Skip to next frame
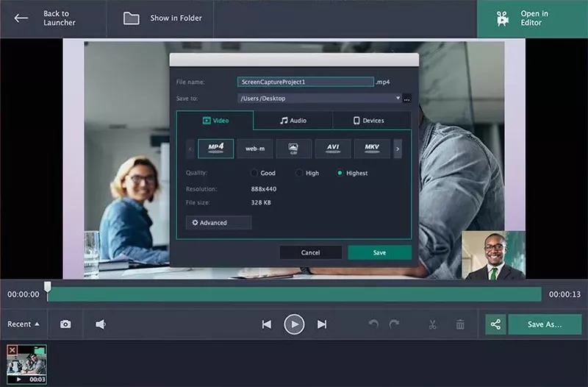 tap(322, 324)
